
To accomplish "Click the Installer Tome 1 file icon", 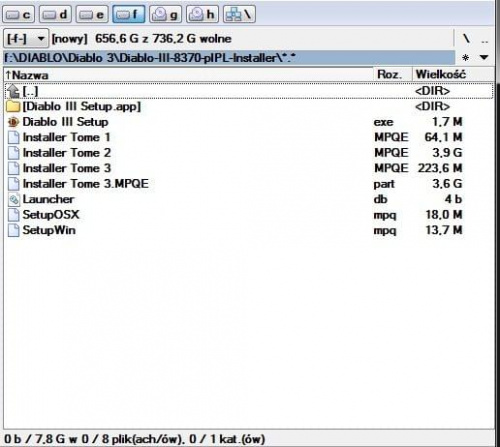I will (x=13, y=137).
